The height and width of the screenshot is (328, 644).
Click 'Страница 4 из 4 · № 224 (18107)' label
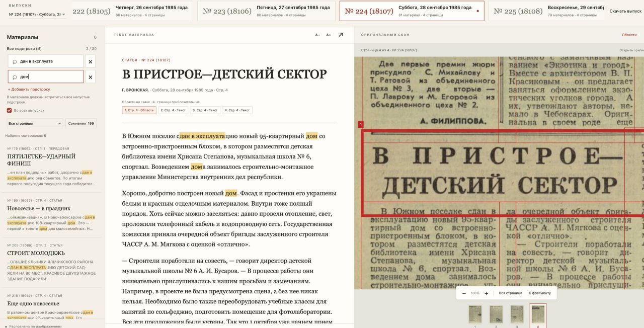389,50
